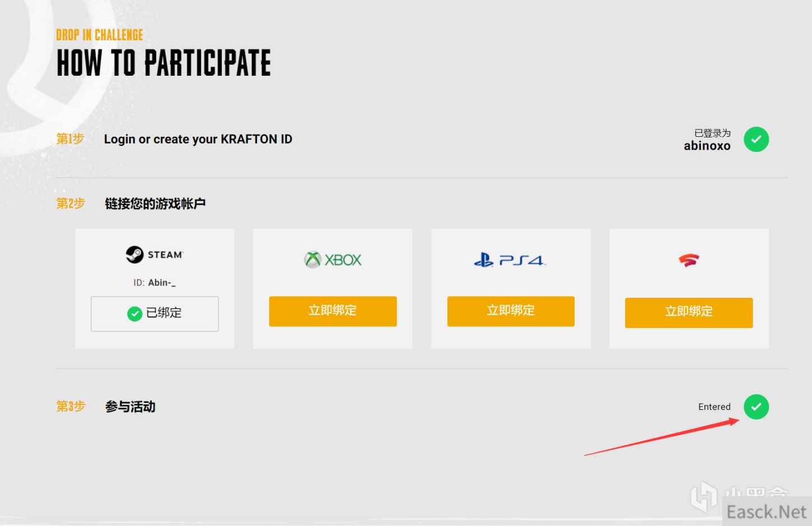Click the Stadia logo in the fourth card
Viewport: 812px width, 526px height.
tap(689, 260)
